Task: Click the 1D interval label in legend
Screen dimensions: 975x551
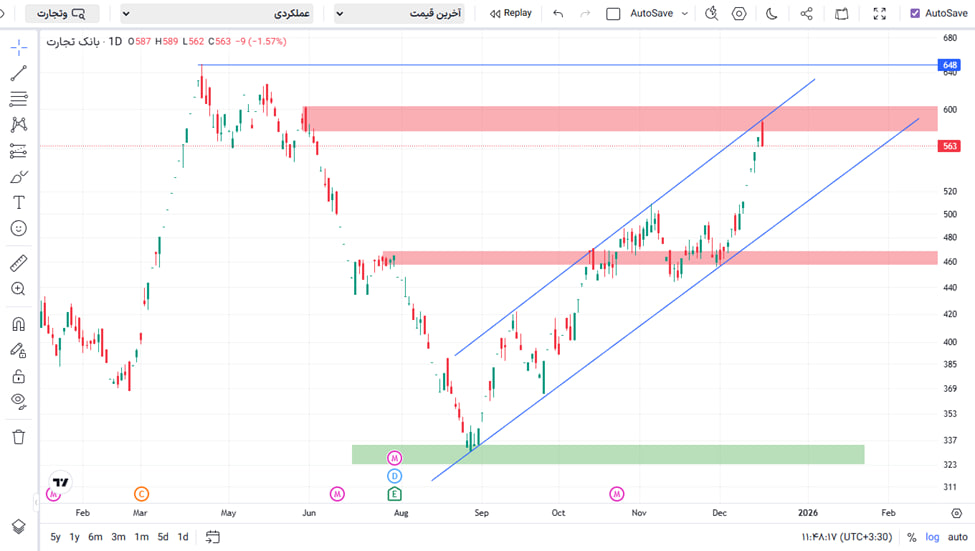Action: click(115, 41)
